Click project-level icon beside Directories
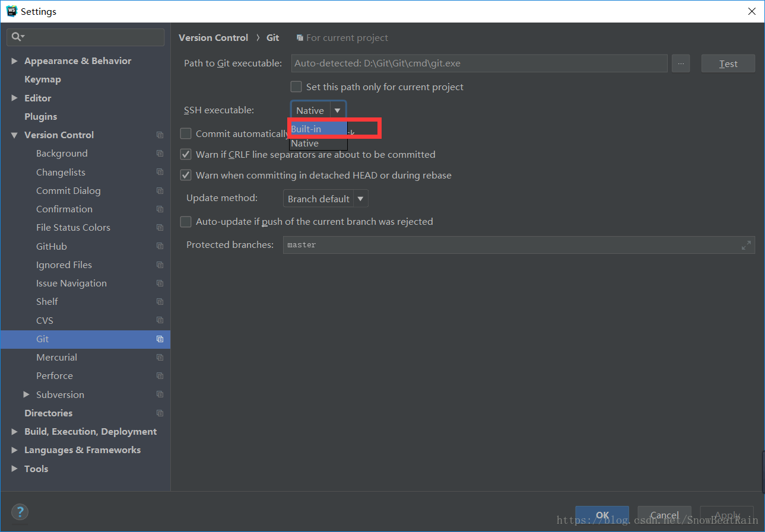Image resolution: width=765 pixels, height=532 pixels. pyautogui.click(x=160, y=413)
